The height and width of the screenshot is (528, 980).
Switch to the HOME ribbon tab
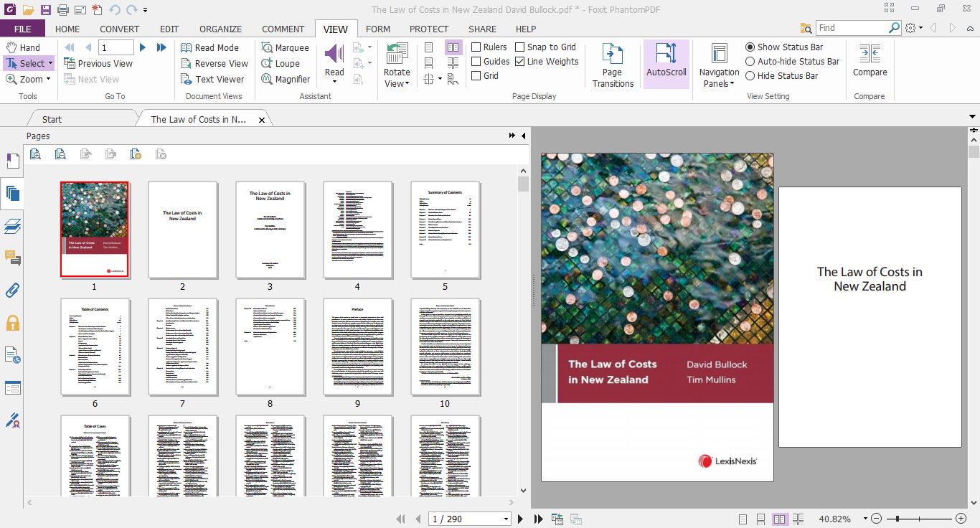[x=67, y=29]
